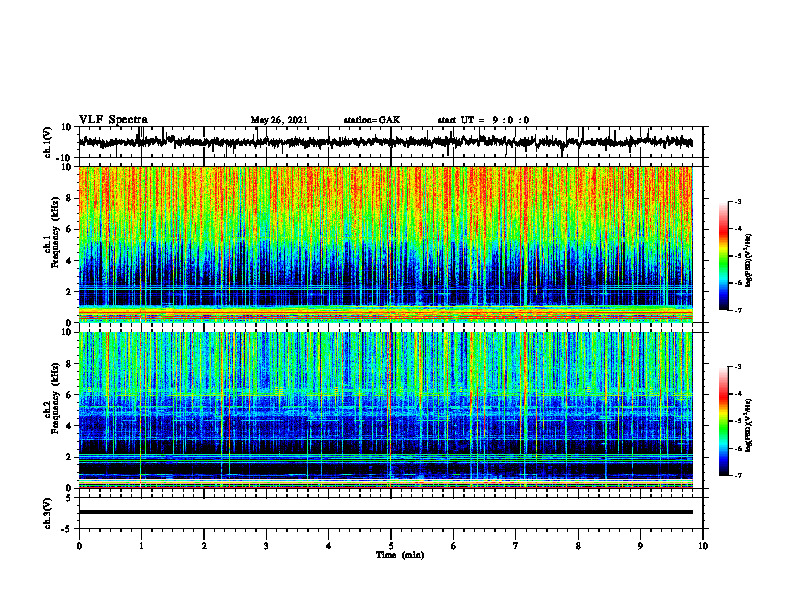Click the "1" minute tick label
792x612 pixels.
pyautogui.click(x=141, y=546)
